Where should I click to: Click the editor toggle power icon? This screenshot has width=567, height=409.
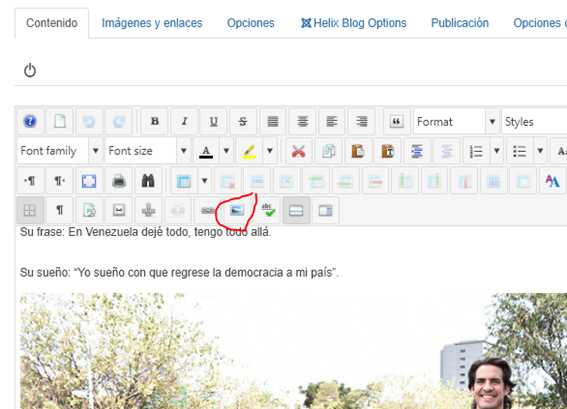tap(30, 70)
